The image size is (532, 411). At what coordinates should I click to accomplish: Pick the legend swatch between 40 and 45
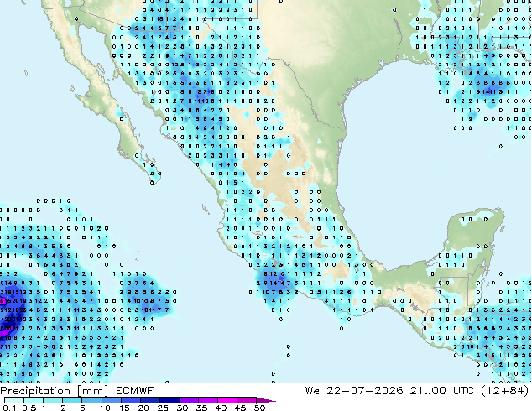click(x=227, y=400)
